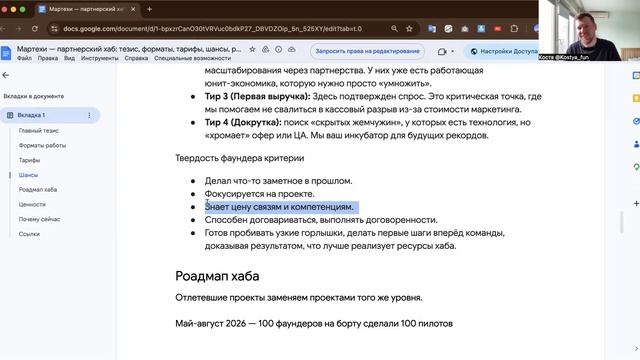Screen dimensions: 640x360
Task: Expand the video call dropdown arrow
Action: [452, 51]
